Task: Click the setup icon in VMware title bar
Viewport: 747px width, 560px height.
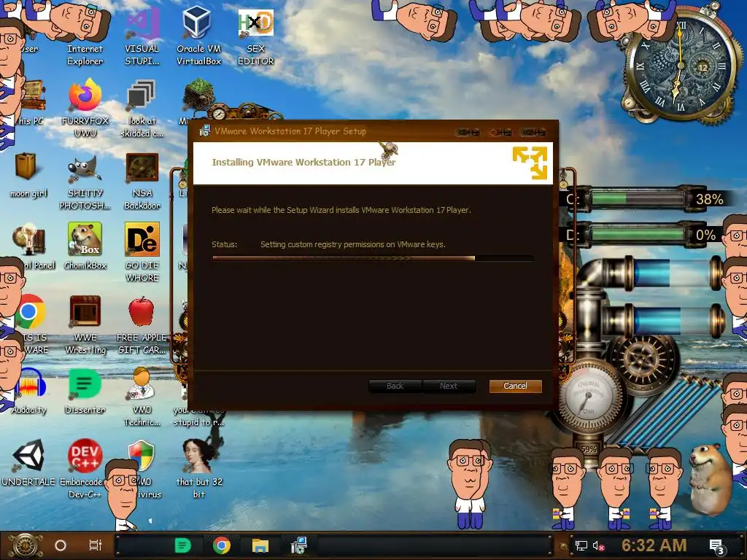Action: pyautogui.click(x=205, y=131)
